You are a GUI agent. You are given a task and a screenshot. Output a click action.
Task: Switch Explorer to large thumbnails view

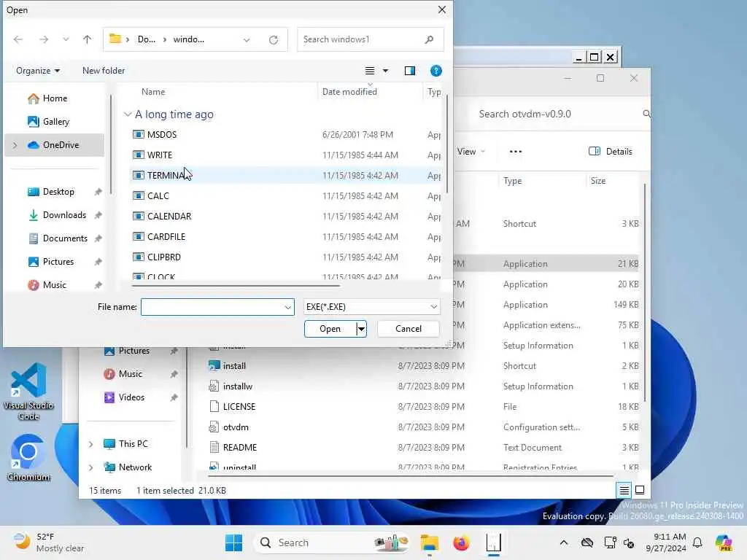click(x=640, y=490)
